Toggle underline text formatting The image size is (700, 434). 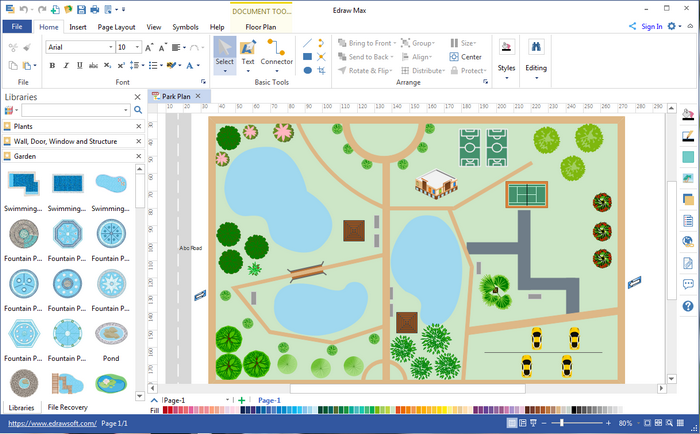[x=80, y=65]
